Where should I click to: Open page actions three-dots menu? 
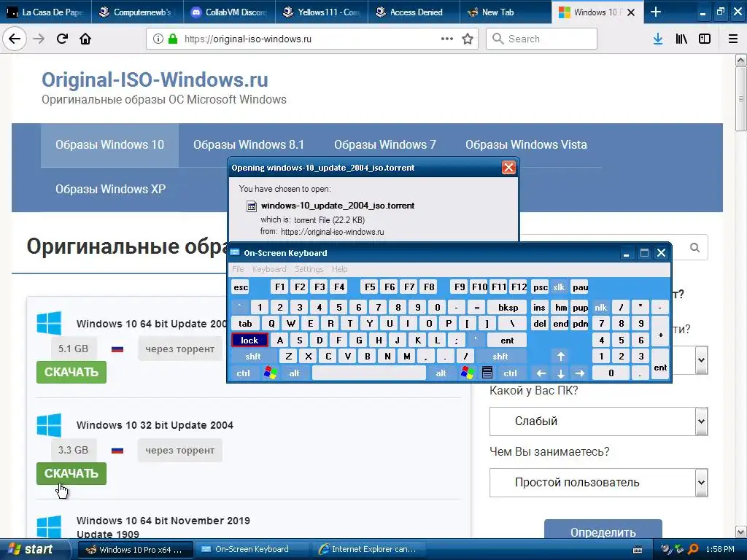(447, 39)
